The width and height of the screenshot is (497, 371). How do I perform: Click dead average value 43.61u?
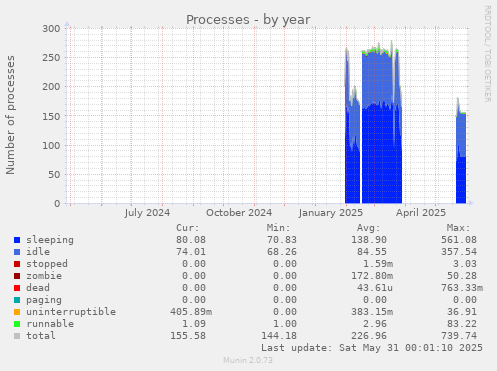(375, 288)
